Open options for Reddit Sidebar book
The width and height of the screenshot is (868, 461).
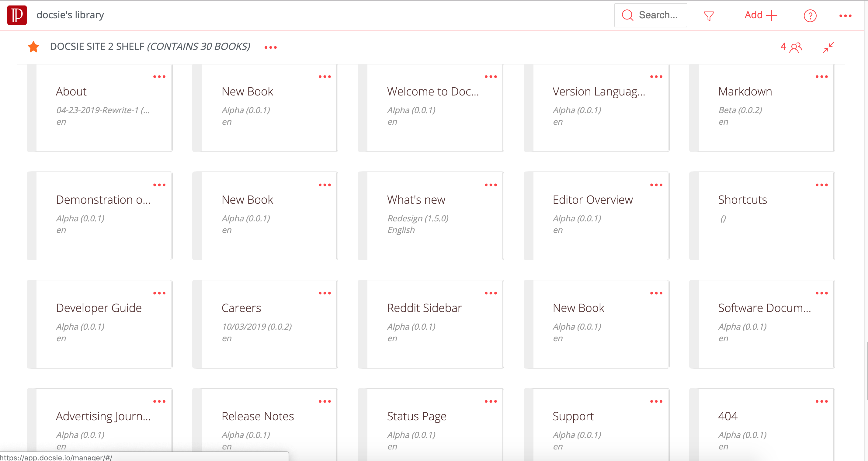[491, 293]
